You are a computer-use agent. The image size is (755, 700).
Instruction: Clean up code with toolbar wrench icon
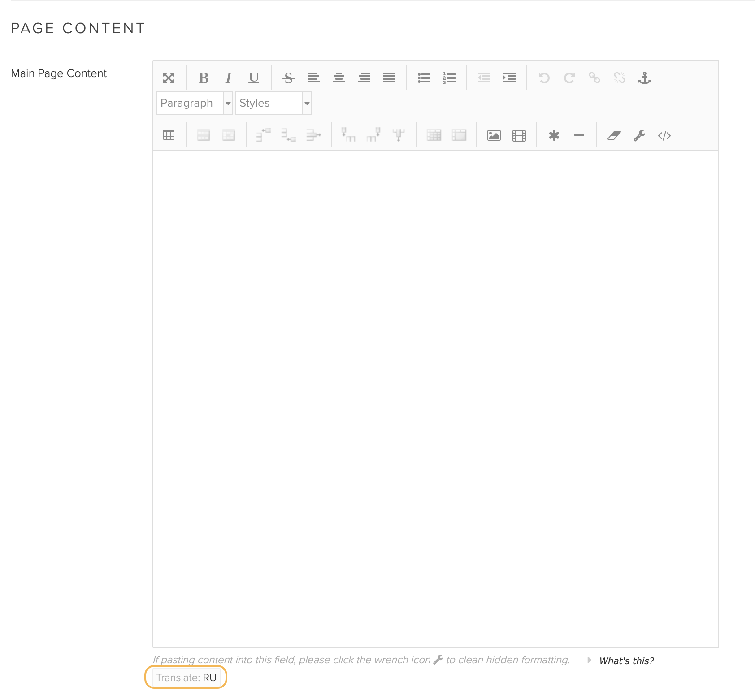pos(639,135)
